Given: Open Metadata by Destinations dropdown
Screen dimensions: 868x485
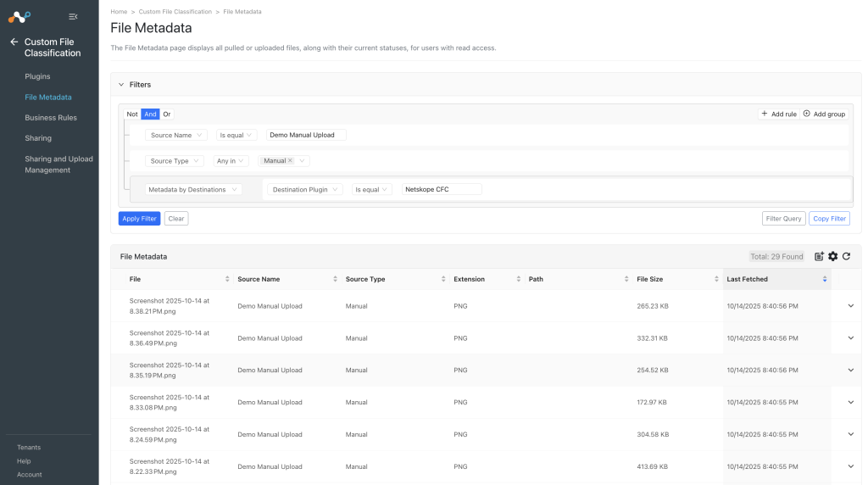Looking at the screenshot, I should tap(193, 189).
